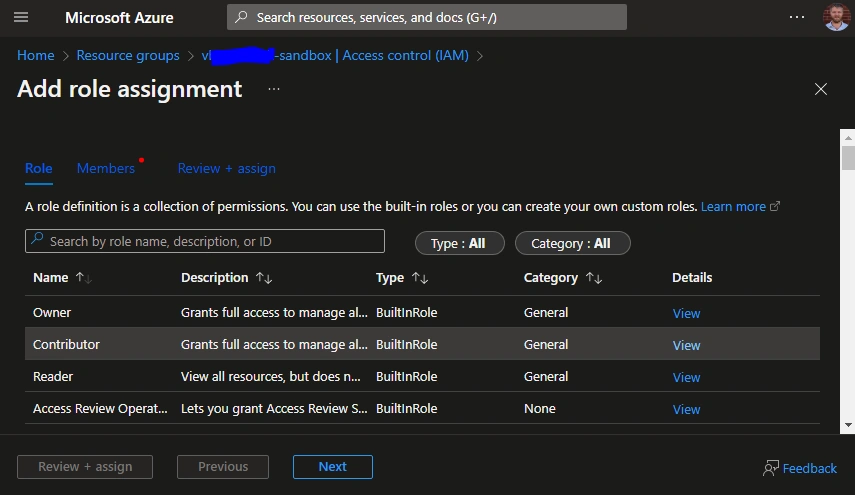Click the Next button
This screenshot has width=855, height=495.
(x=333, y=467)
